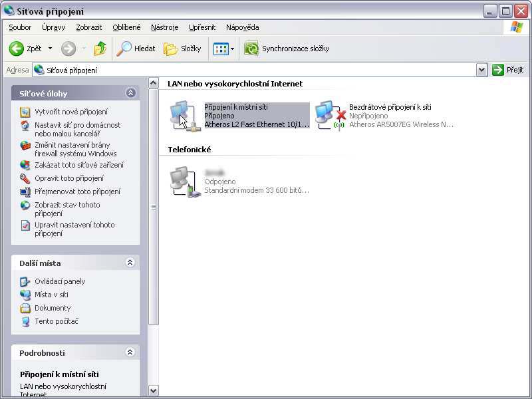Collapse the Síťové úlohy panel

(130, 94)
